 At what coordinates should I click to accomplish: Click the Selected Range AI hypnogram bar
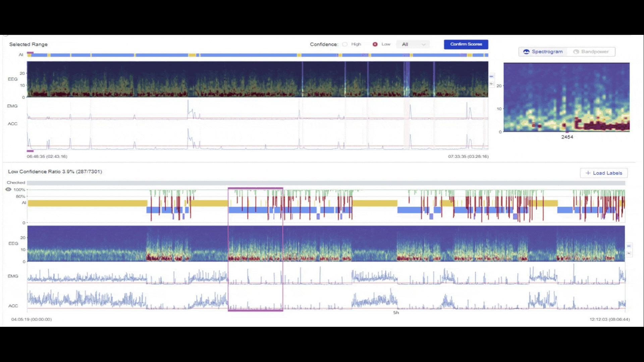[x=257, y=55]
